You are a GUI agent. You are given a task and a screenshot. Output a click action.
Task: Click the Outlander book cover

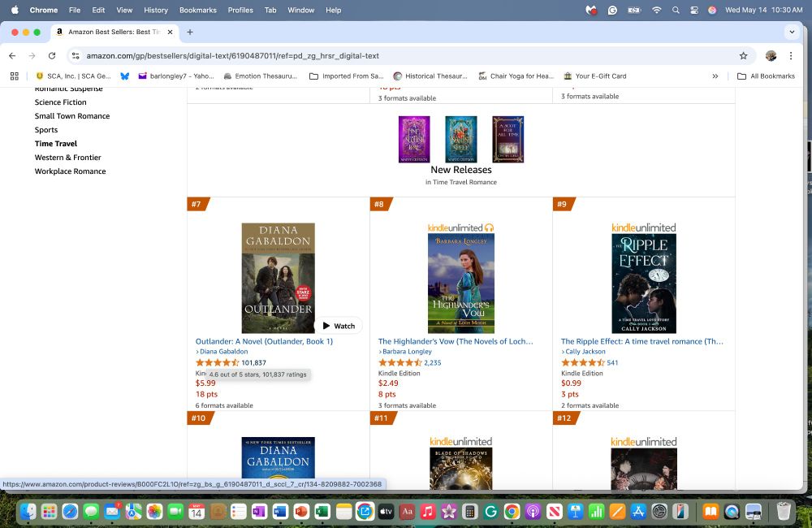[278, 279]
